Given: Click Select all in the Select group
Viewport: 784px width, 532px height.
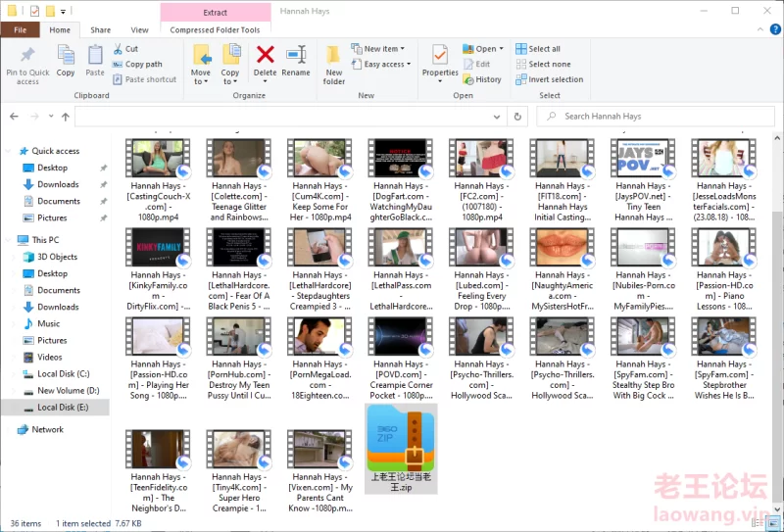Looking at the screenshot, I should [544, 49].
